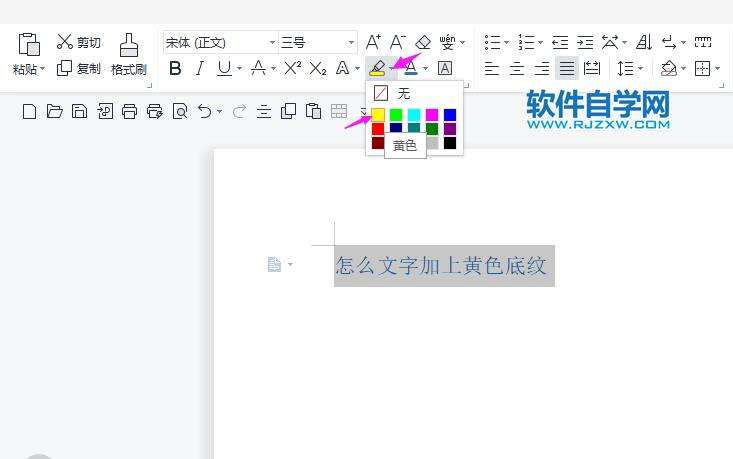Export to PDF from quick toolbar
The image size is (733, 459).
click(105, 111)
